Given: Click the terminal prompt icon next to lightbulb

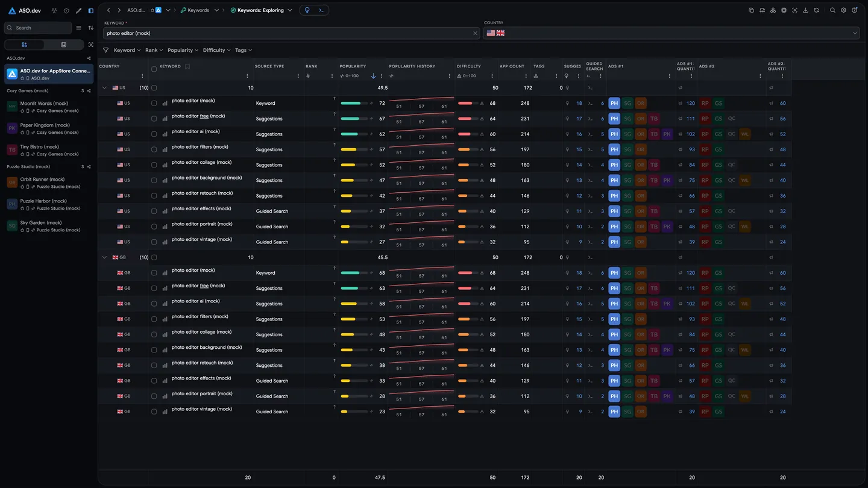Looking at the screenshot, I should pyautogui.click(x=321, y=10).
